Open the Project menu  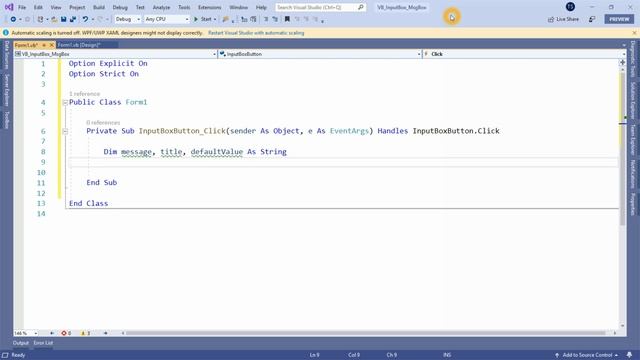click(77, 7)
